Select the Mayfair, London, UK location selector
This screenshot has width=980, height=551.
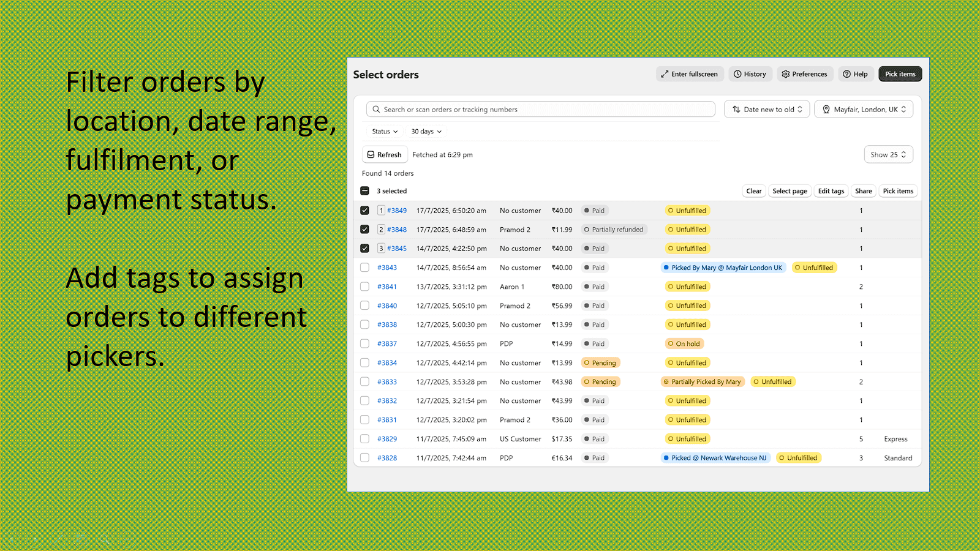864,109
